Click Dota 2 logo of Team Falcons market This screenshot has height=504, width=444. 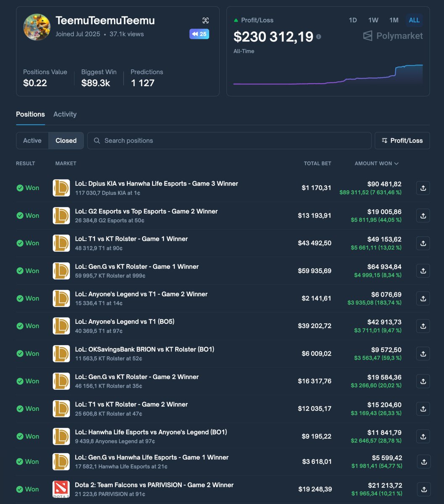pyautogui.click(x=61, y=489)
